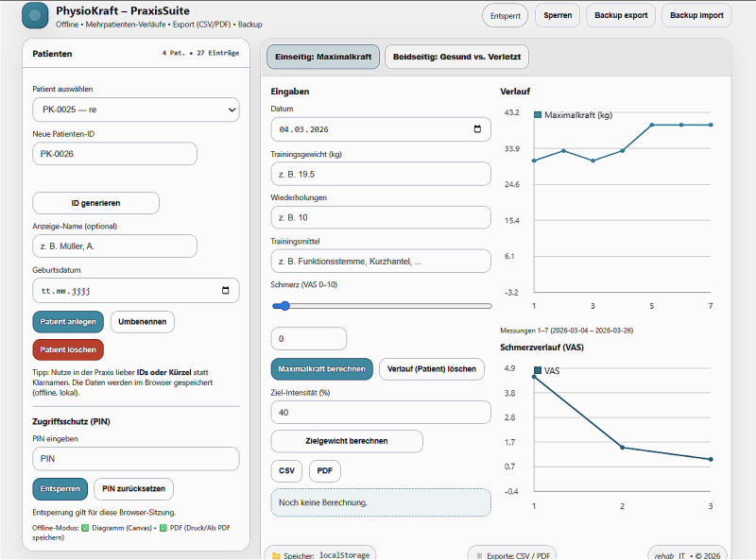756x560 pixels.
Task: Click the document icon beside Exporte CSV / PDF
Action: click(x=480, y=556)
